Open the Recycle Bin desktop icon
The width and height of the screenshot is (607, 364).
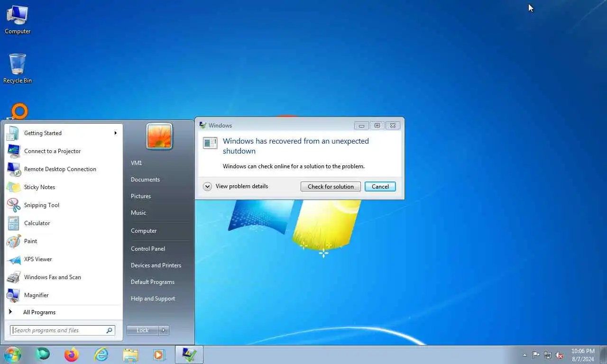[18, 69]
